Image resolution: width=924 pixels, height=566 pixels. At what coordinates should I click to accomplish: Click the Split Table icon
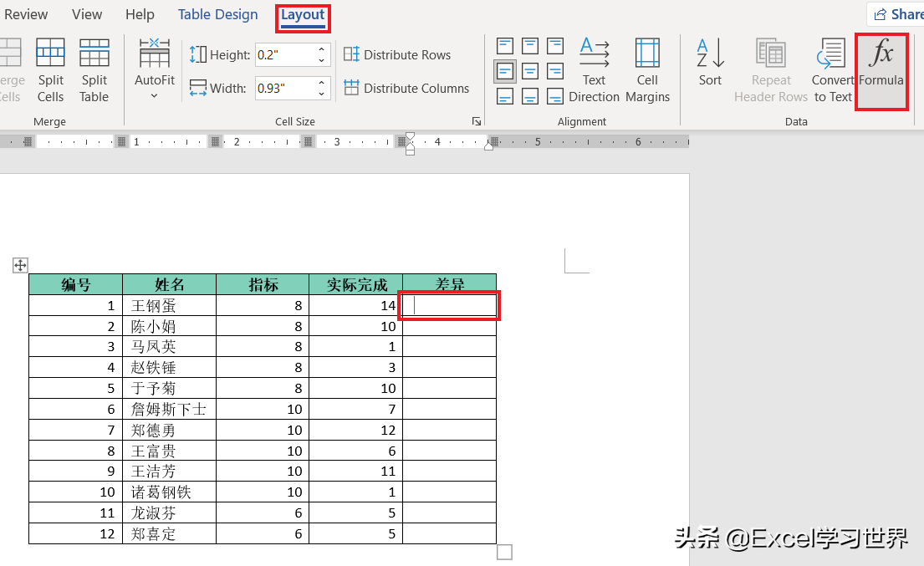point(94,69)
